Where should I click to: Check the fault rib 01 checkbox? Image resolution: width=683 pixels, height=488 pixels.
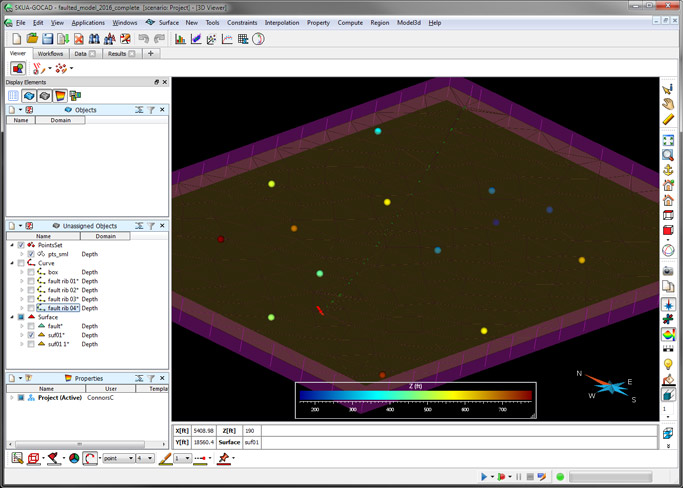tap(31, 281)
